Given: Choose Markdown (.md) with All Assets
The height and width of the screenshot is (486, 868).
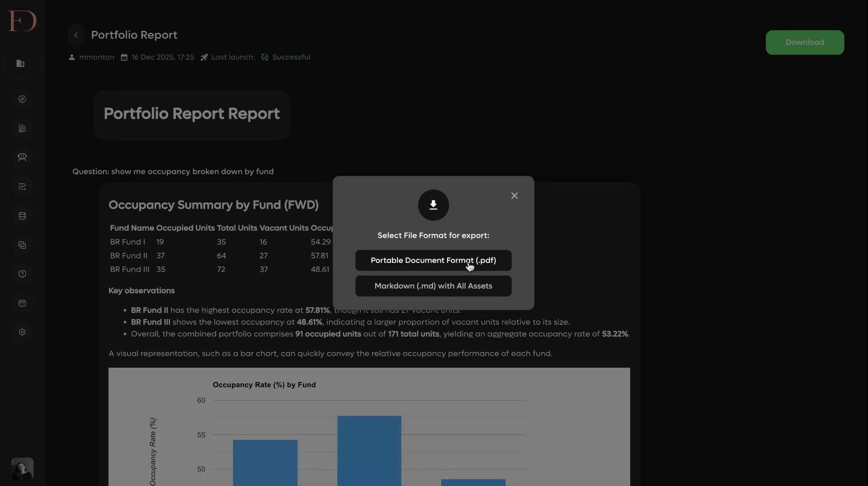Looking at the screenshot, I should (433, 286).
